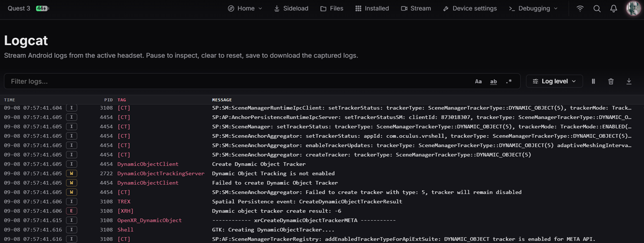Click the Files folder icon
Image resolution: width=644 pixels, height=243 pixels.
click(323, 9)
